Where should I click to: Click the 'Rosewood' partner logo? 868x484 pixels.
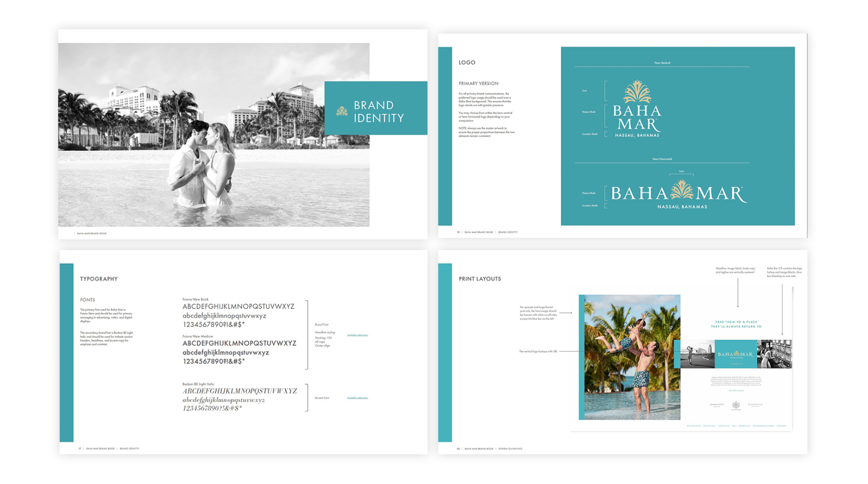click(755, 405)
